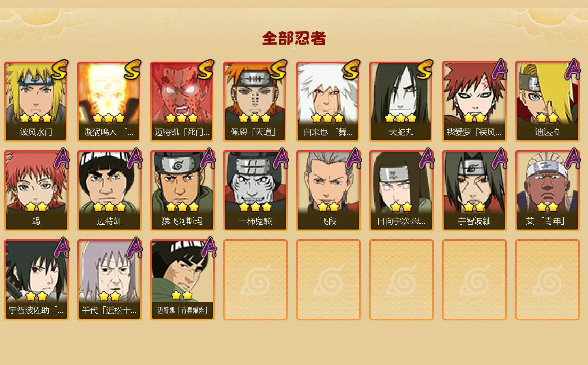Click the first empty ninja slot

point(255,280)
